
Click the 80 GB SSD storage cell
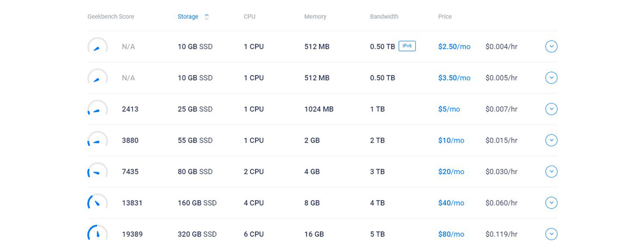coord(195,171)
